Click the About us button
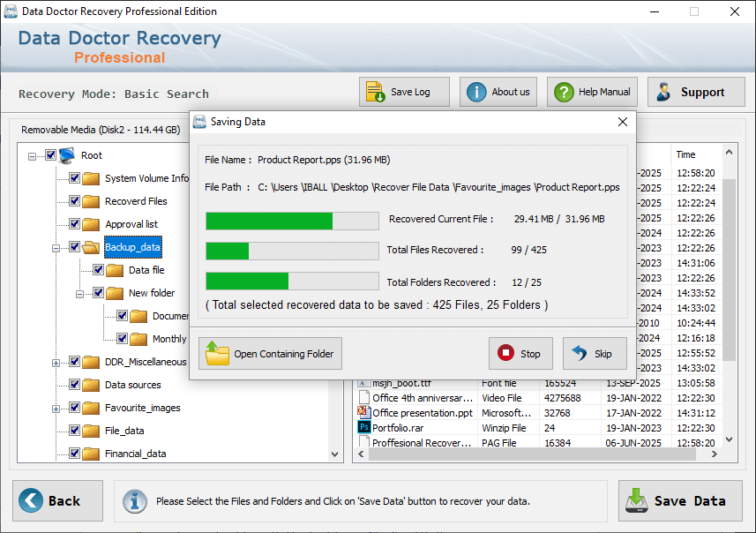The width and height of the screenshot is (756, 533). [498, 92]
